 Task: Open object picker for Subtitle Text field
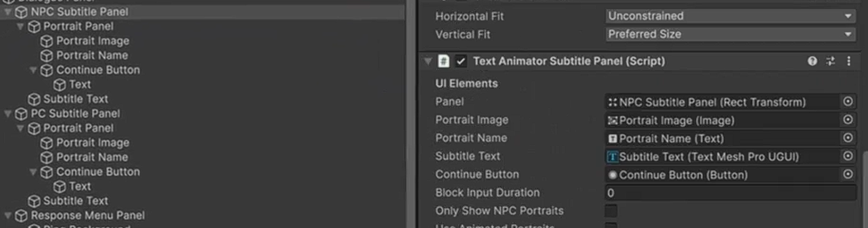[x=848, y=156]
